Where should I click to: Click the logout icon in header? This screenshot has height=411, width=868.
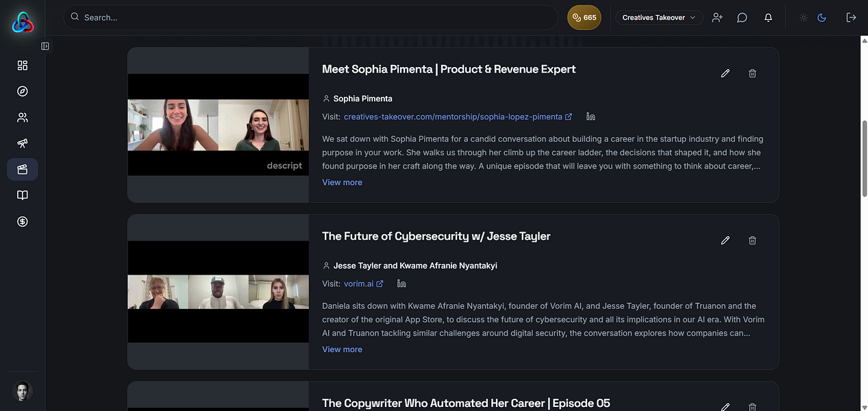click(851, 17)
